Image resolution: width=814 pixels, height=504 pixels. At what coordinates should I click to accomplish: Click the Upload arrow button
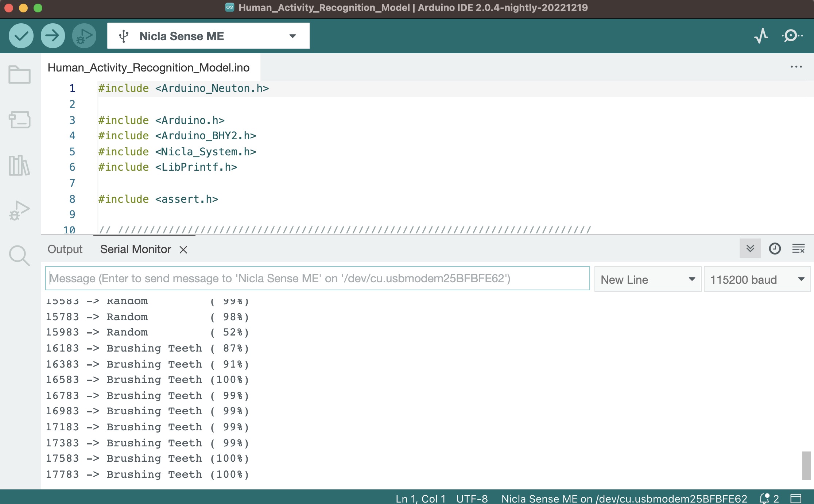pos(53,36)
